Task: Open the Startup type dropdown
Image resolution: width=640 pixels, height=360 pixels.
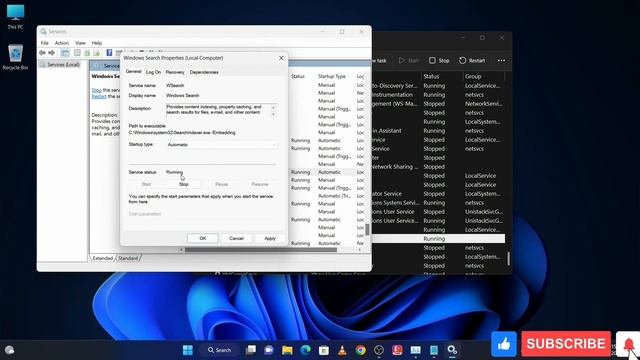Action: (222, 144)
